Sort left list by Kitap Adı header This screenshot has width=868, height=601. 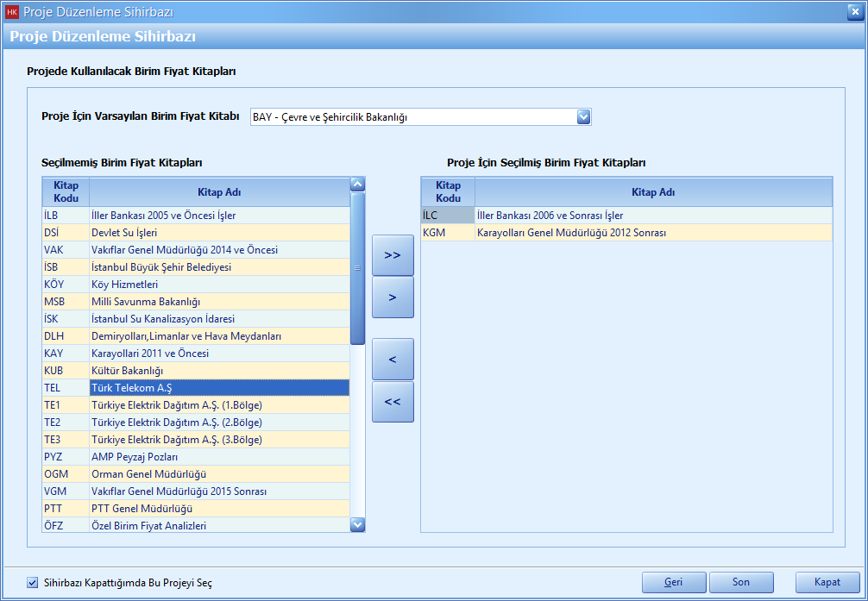pyautogui.click(x=218, y=191)
